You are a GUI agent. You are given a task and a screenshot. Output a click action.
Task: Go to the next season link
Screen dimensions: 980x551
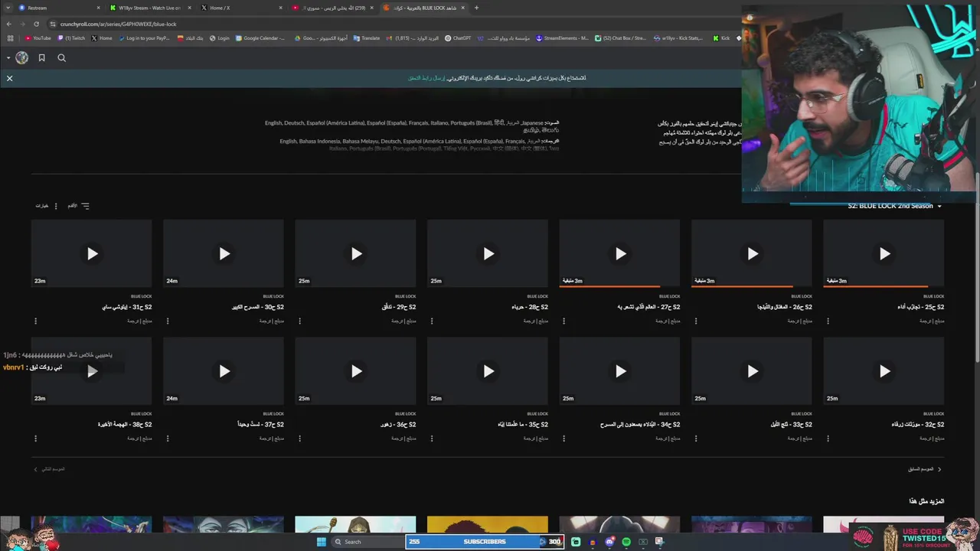tap(49, 469)
